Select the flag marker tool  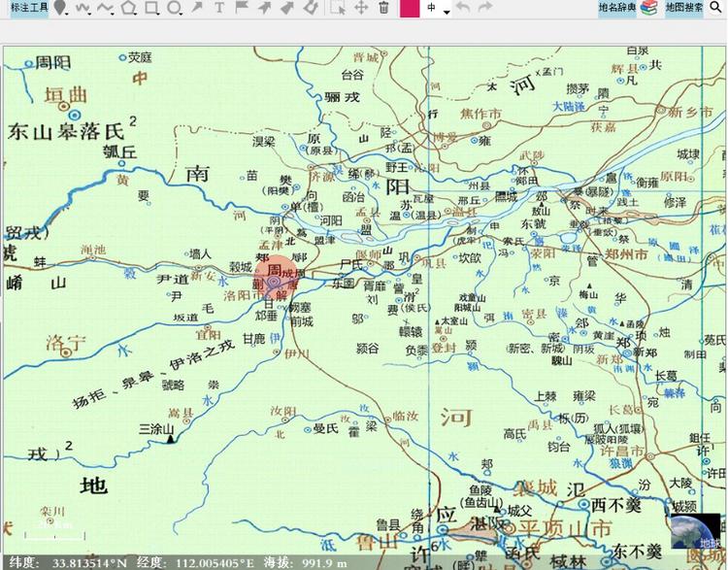pyautogui.click(x=243, y=8)
